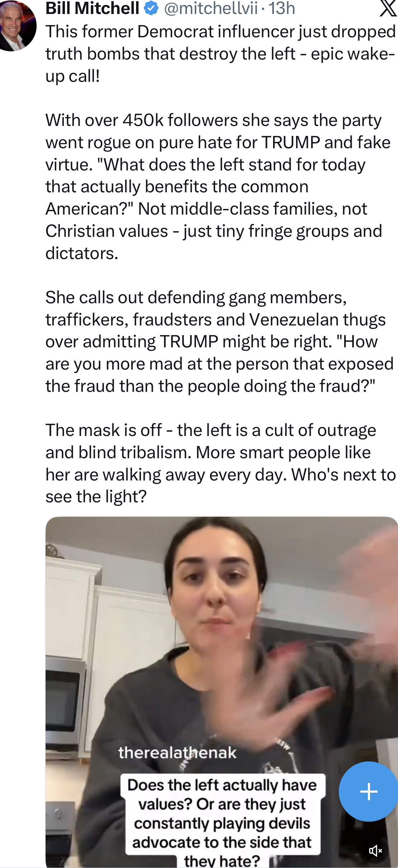Click the 'With over 450k followers' paragraph
This screenshot has width=398, height=868.
click(x=218, y=187)
